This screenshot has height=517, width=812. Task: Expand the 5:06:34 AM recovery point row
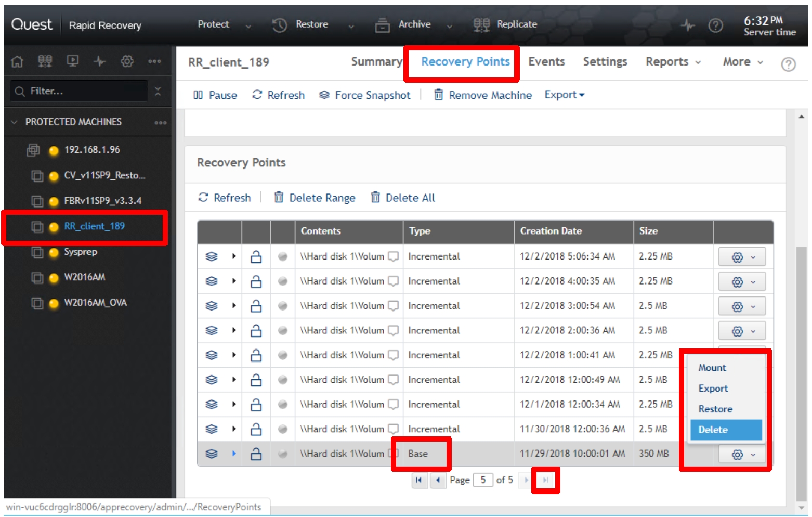pyautogui.click(x=234, y=256)
